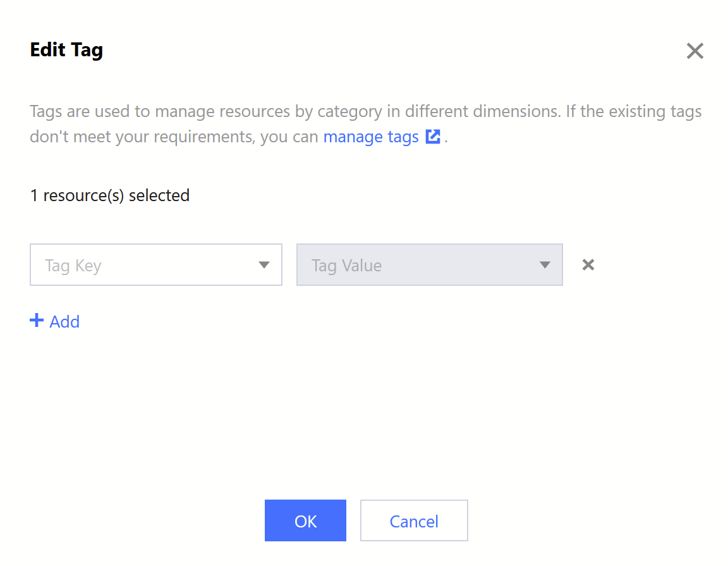Open the Tag Key combo box

pos(155,265)
